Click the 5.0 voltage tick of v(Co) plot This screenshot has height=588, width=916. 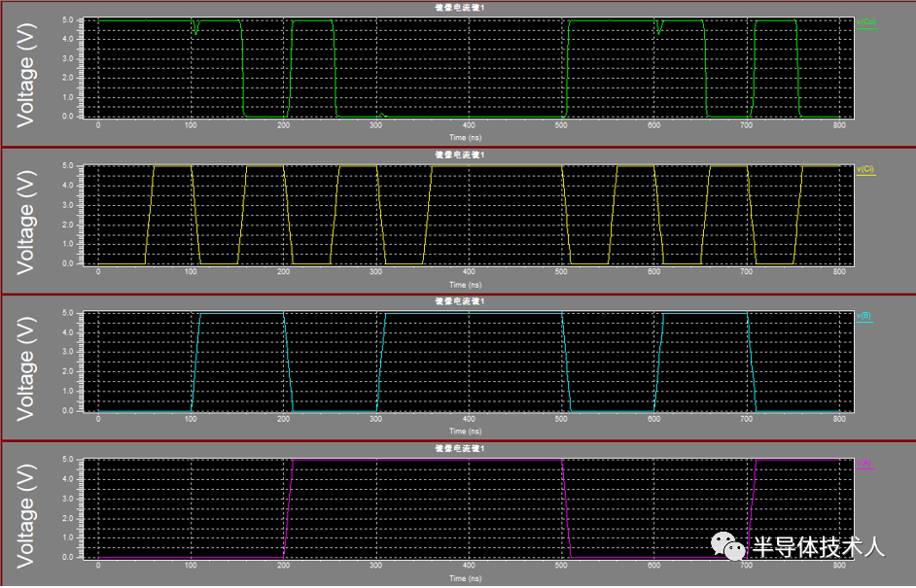pos(68,19)
